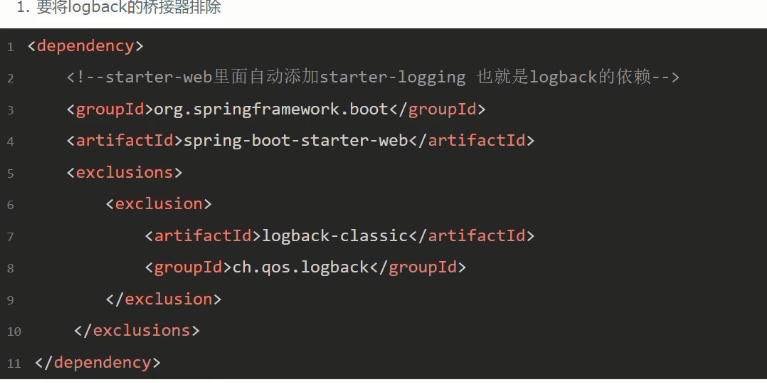
Task: Click the starter-web comment on line 2
Action: (x=373, y=77)
